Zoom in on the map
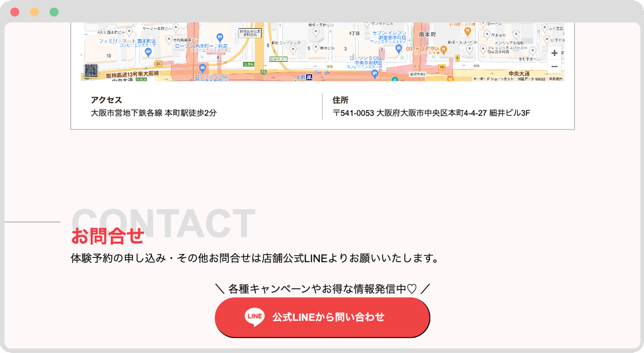 554,53
